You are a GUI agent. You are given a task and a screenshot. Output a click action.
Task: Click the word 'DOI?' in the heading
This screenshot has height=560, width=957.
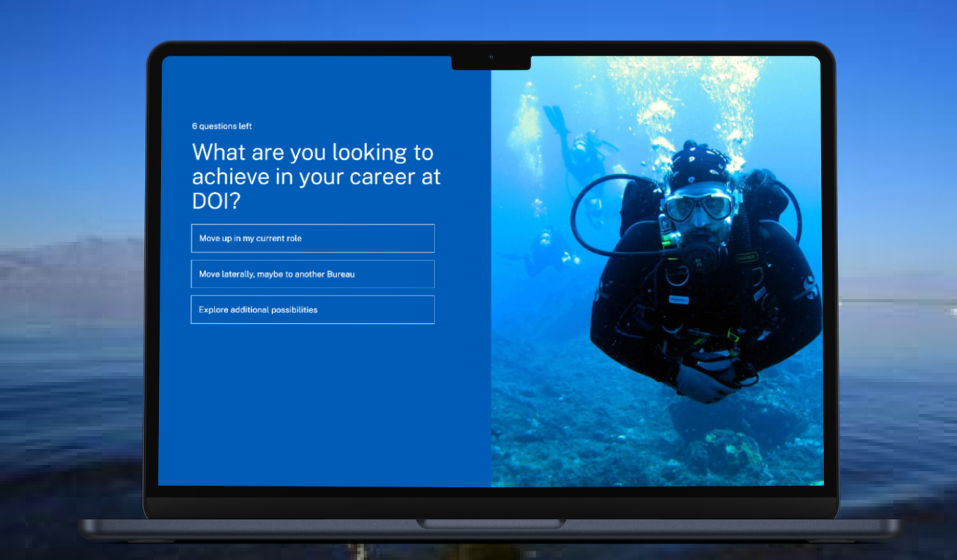tap(216, 202)
